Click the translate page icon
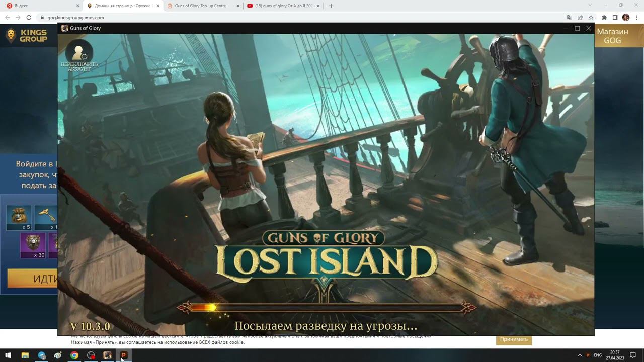This screenshot has height=362, width=644. tap(570, 17)
